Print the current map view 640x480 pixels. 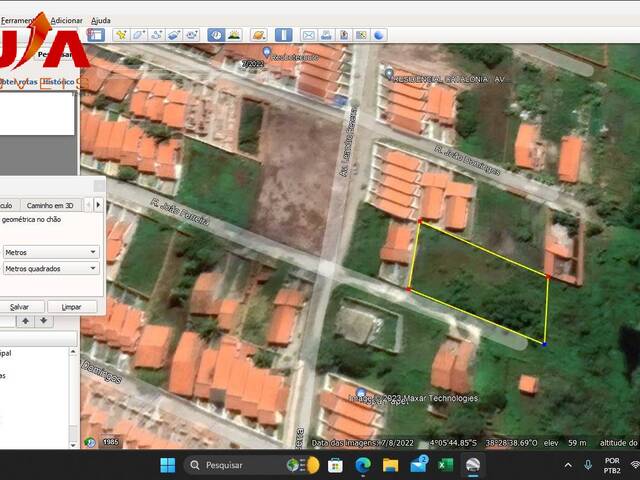(326, 35)
